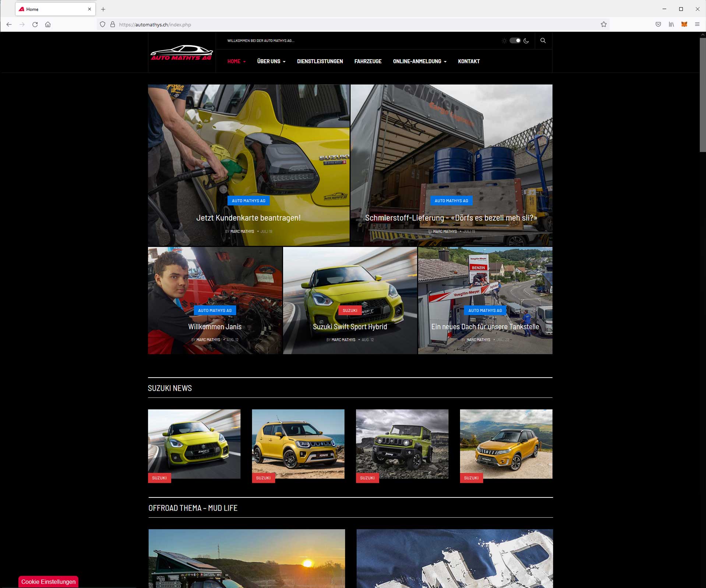Click the site search magnifier icon

point(543,40)
